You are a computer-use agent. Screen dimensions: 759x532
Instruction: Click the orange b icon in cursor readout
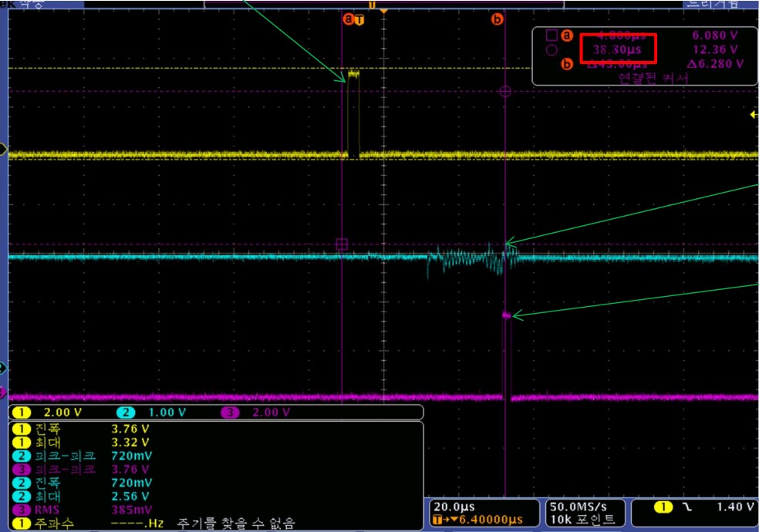[x=567, y=64]
